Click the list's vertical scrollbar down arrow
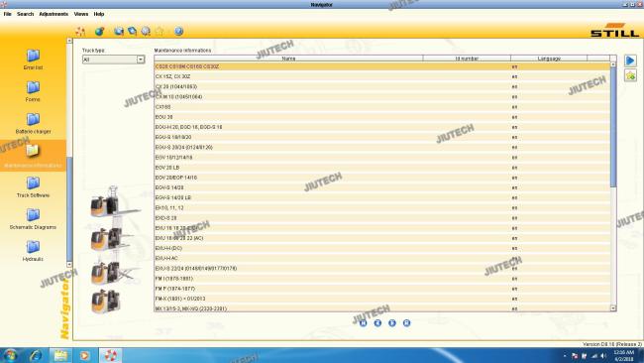The height and width of the screenshot is (363, 644). (x=613, y=307)
